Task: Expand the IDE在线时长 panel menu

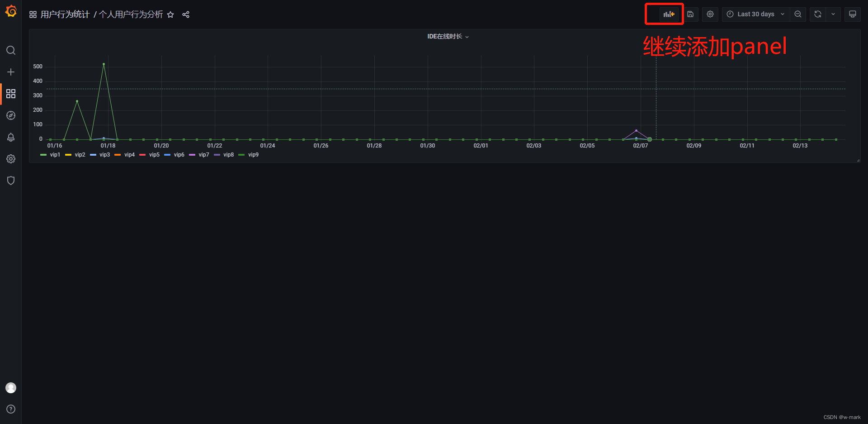Action: [x=467, y=37]
